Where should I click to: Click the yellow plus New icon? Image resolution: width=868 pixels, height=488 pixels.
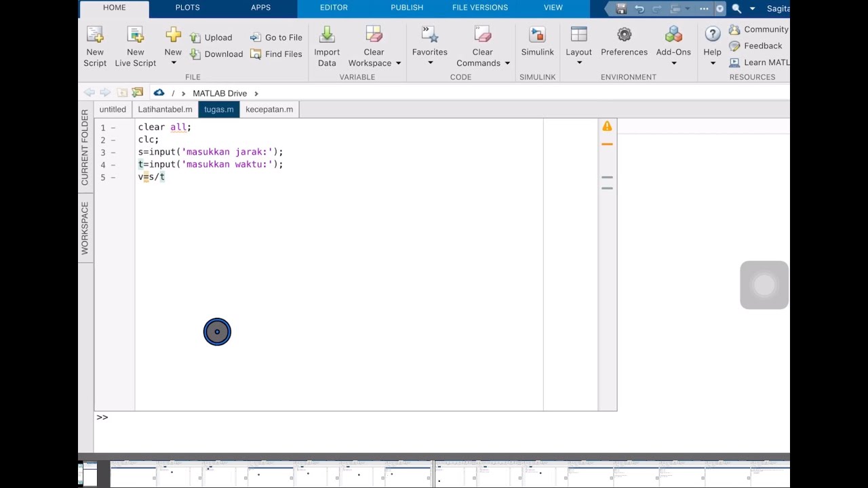click(173, 35)
